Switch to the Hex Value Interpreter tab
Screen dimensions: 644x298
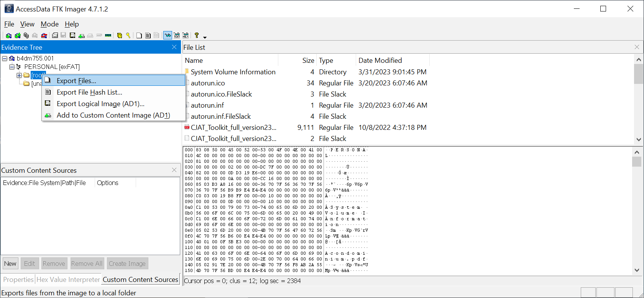click(68, 280)
